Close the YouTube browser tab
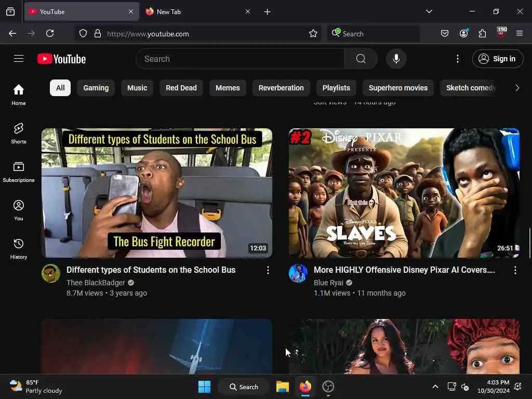The image size is (532, 399). coord(131,11)
